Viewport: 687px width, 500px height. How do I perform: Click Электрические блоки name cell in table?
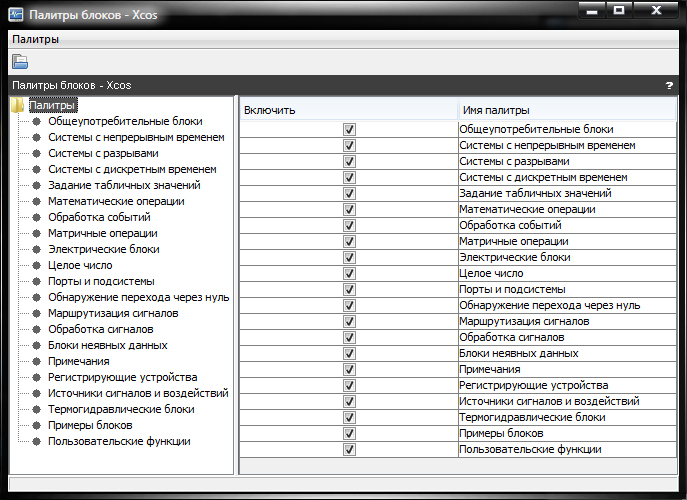[567, 257]
